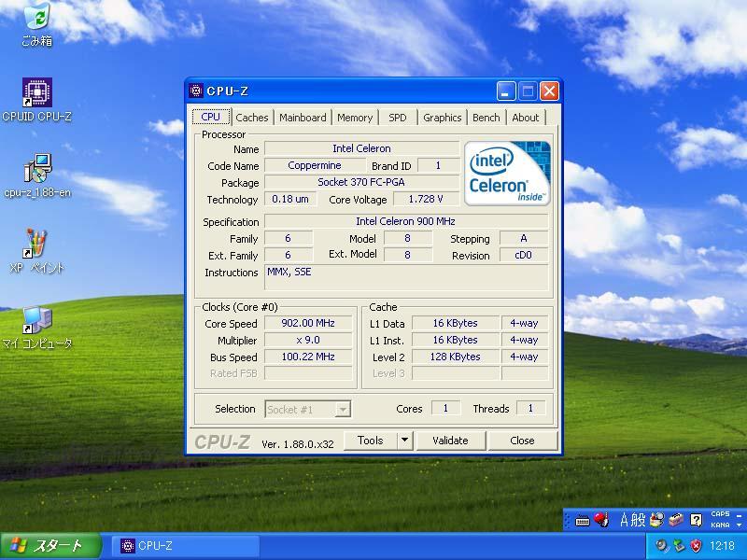Click the CPU-Z taskbar button
The height and width of the screenshot is (560, 747).
pyautogui.click(x=186, y=546)
